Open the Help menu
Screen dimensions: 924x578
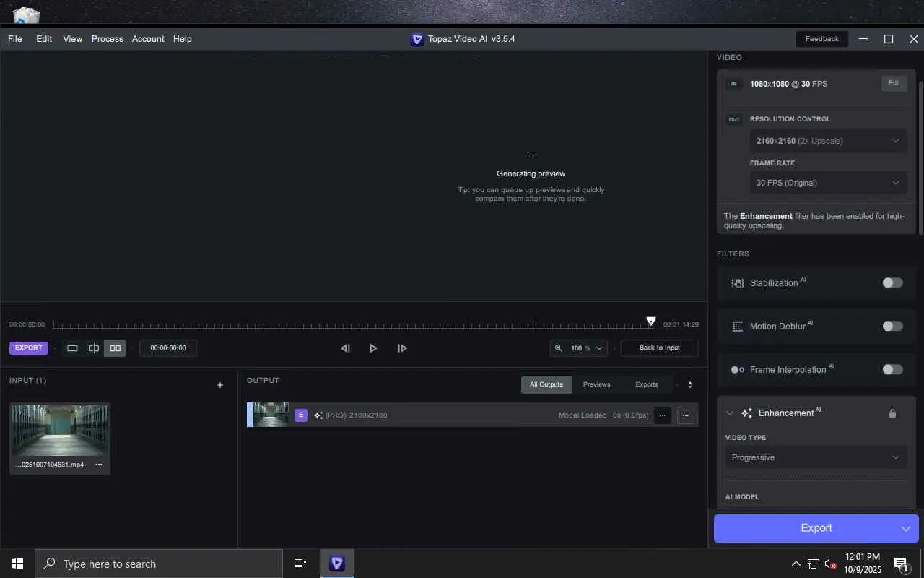tap(183, 39)
